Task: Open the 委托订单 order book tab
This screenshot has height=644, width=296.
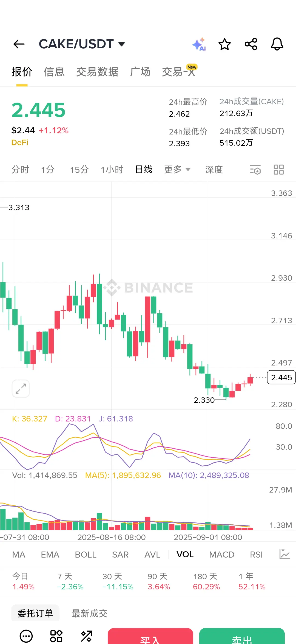Action: (35, 613)
